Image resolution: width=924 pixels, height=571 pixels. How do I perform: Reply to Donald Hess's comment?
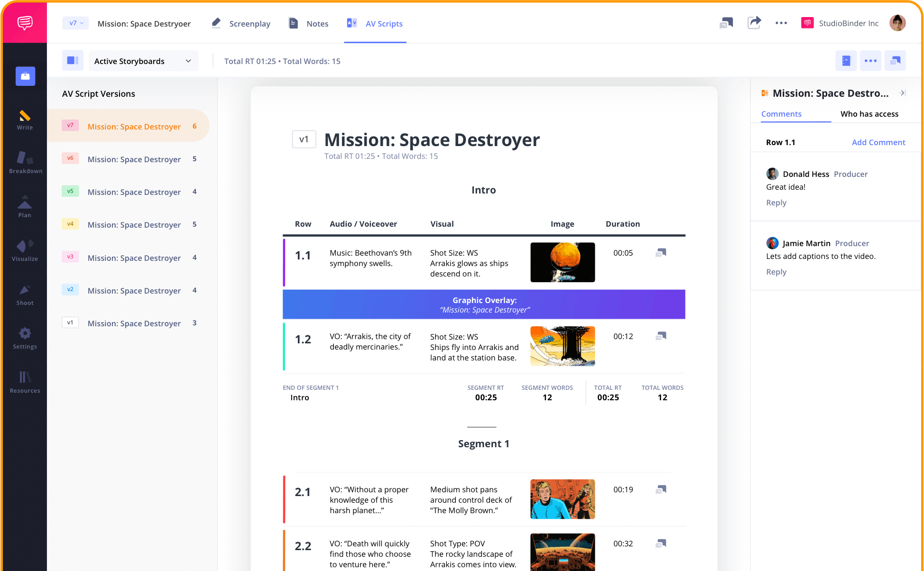[776, 203]
